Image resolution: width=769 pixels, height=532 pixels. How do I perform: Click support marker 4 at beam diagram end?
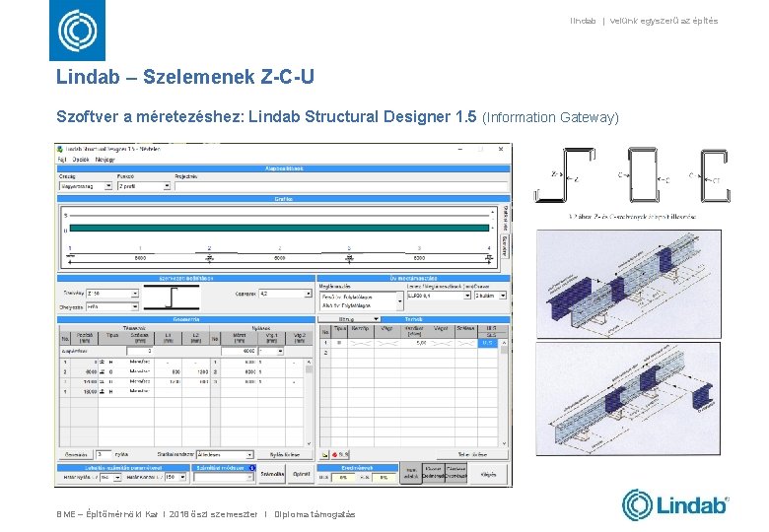488,257
